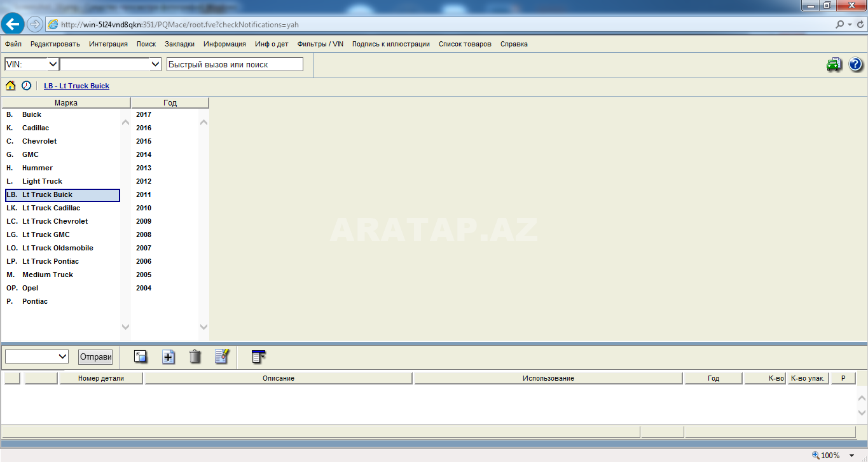This screenshot has width=868, height=462.
Task: Click the Использование column header
Action: pyautogui.click(x=548, y=378)
